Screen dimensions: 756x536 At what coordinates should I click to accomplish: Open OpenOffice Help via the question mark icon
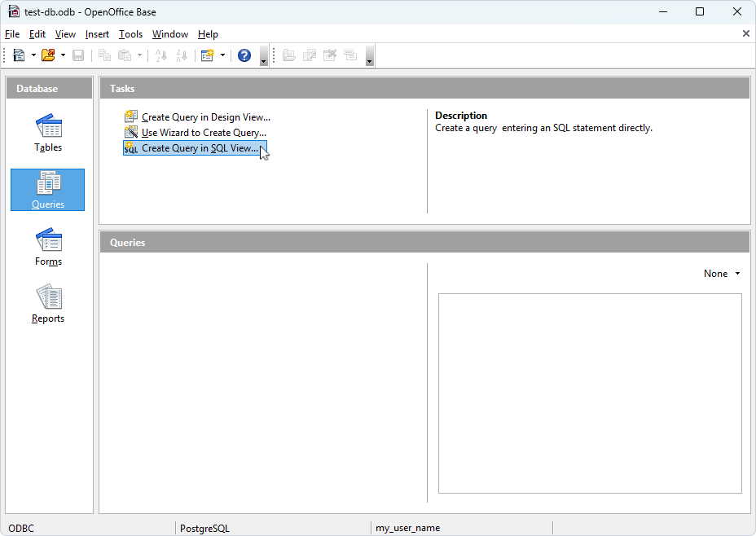pyautogui.click(x=244, y=55)
